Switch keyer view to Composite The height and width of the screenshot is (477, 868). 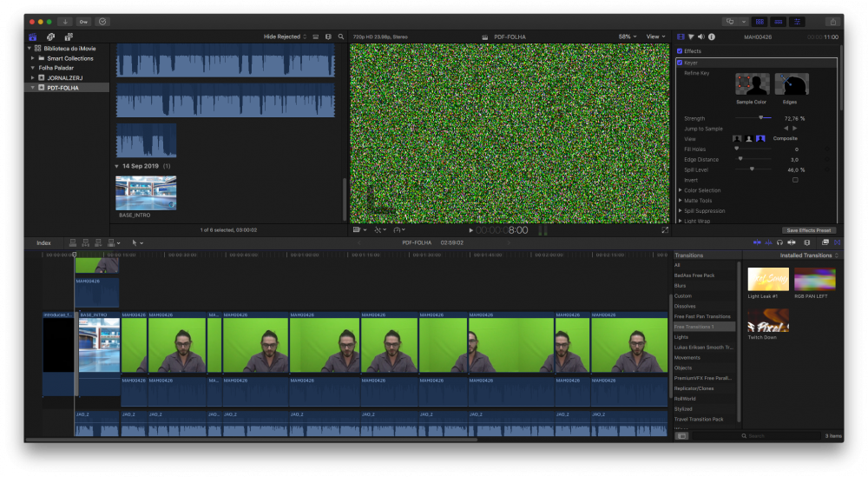(x=760, y=138)
